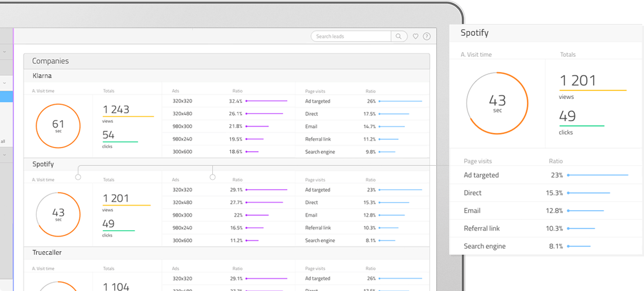
Task: Click Klarna's 61 sec visit time circle
Action: click(58, 126)
